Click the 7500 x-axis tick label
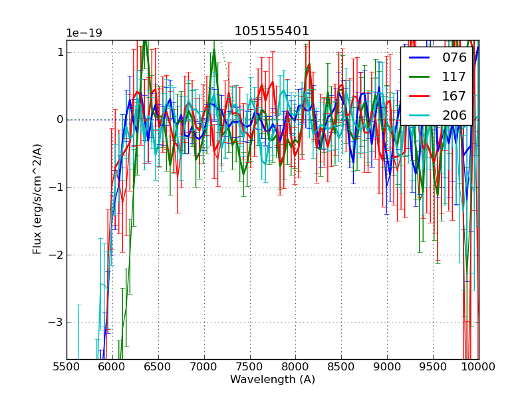 tap(249, 366)
